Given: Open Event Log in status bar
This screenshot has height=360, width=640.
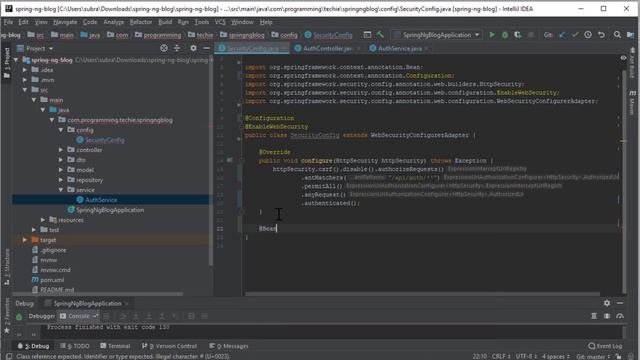Looking at the screenshot, I should (x=605, y=346).
